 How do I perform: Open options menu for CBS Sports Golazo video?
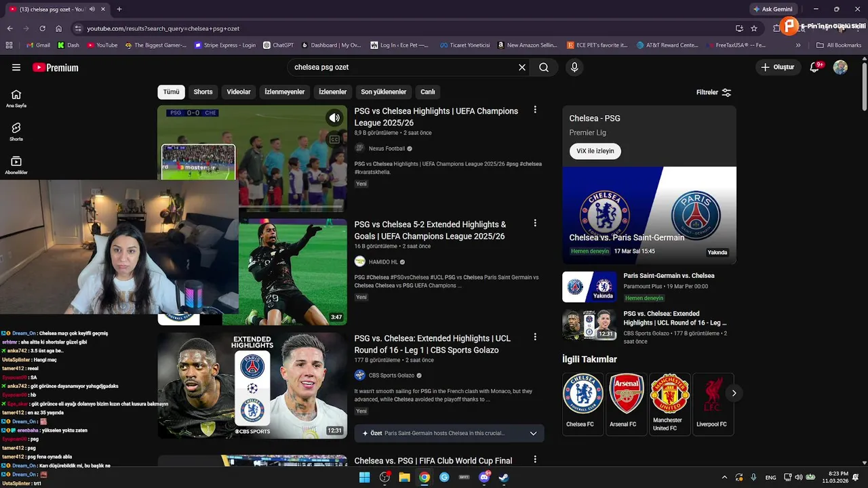535,337
